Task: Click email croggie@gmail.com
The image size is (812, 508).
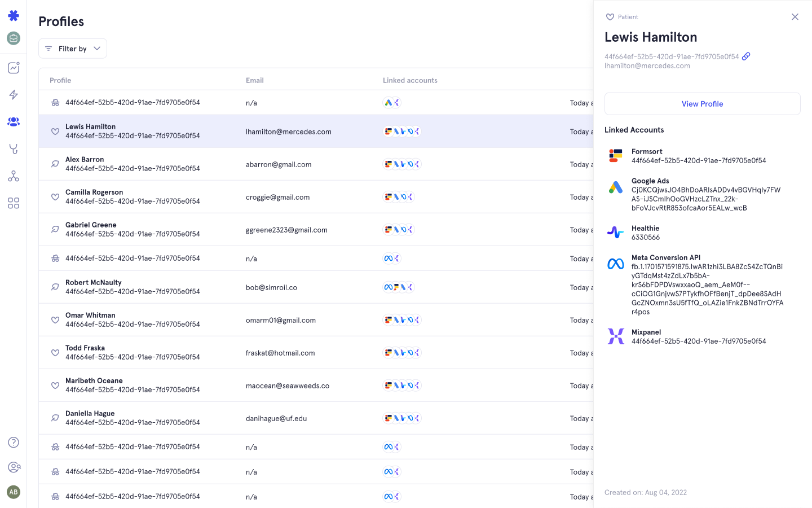Action: (278, 198)
